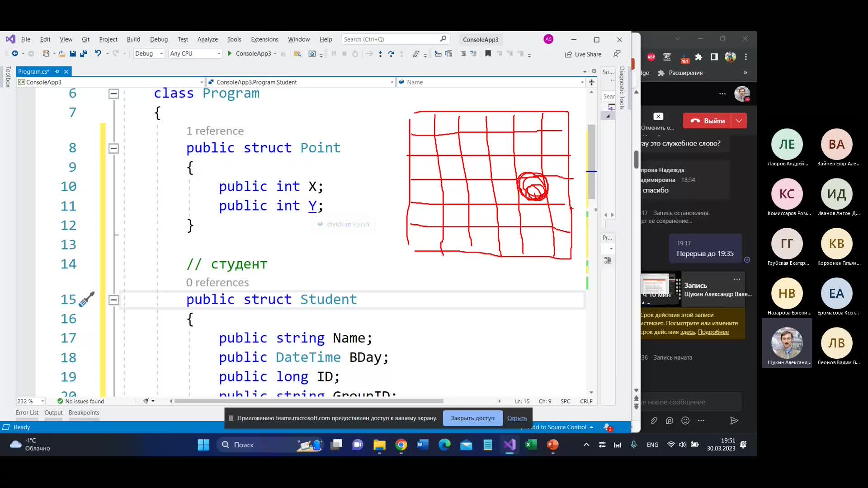Viewport: 868px width, 488px height.
Task: Open the Build menu
Action: tap(133, 39)
